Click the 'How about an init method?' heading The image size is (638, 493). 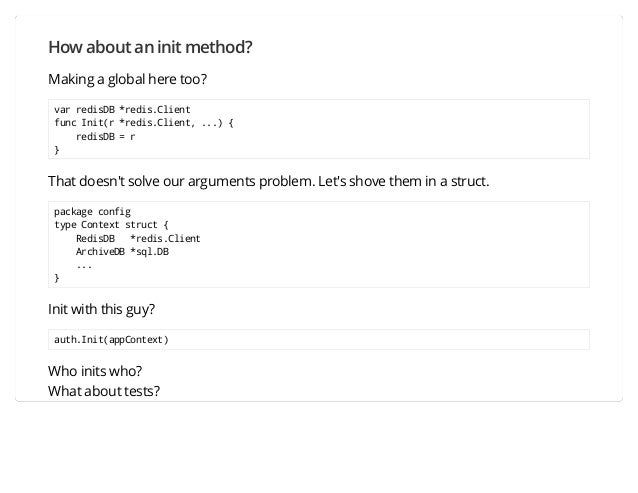(150, 47)
